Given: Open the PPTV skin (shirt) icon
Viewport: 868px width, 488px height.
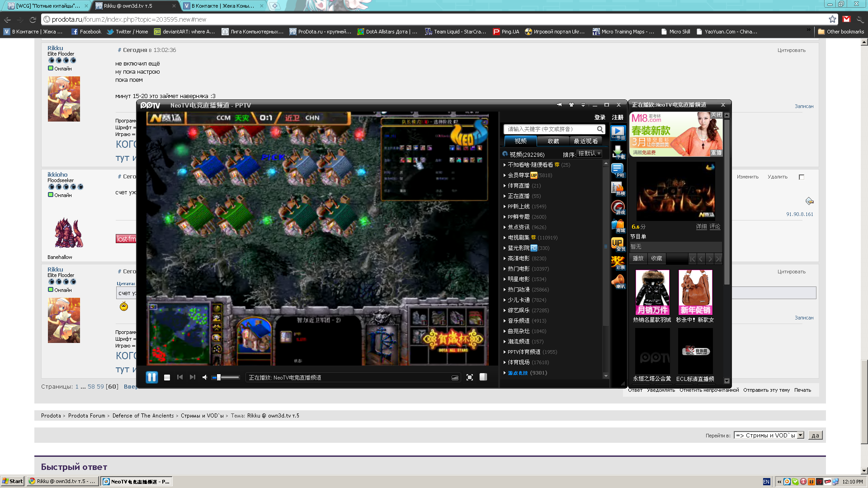Looking at the screenshot, I should tap(571, 105).
